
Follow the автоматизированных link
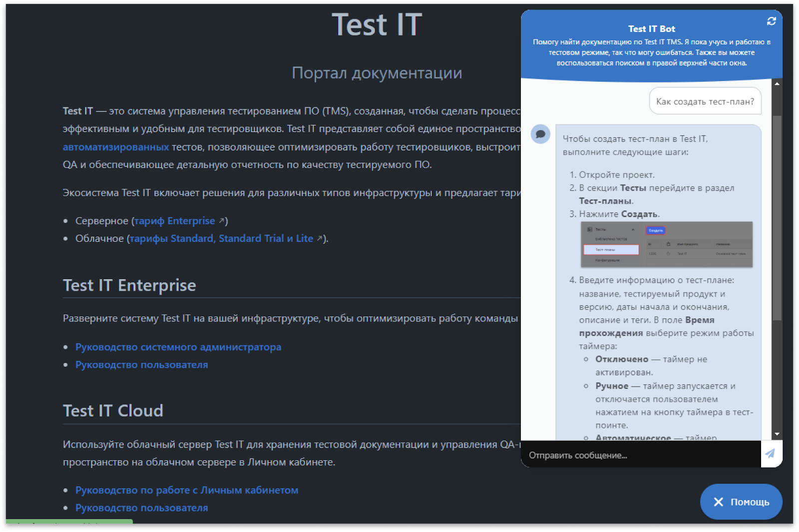(116, 147)
